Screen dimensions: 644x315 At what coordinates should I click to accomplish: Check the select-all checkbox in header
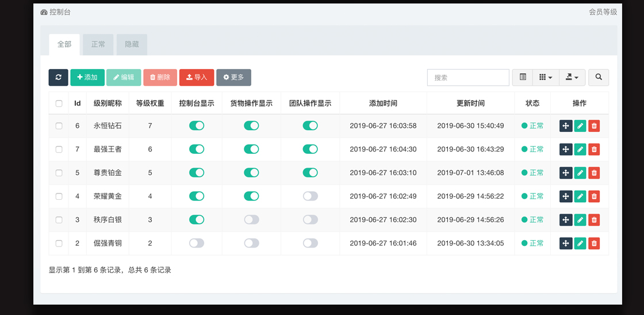point(59,104)
